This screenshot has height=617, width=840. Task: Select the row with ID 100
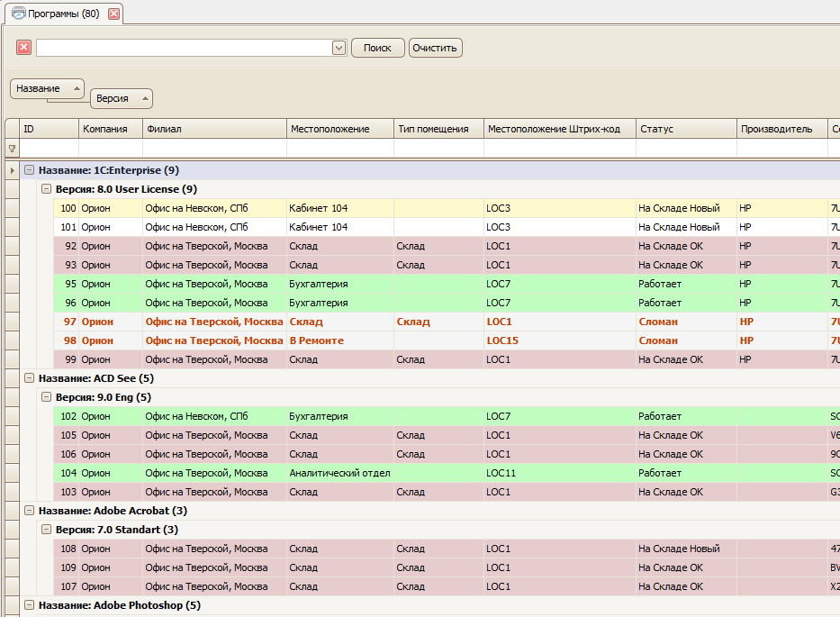click(x=447, y=208)
